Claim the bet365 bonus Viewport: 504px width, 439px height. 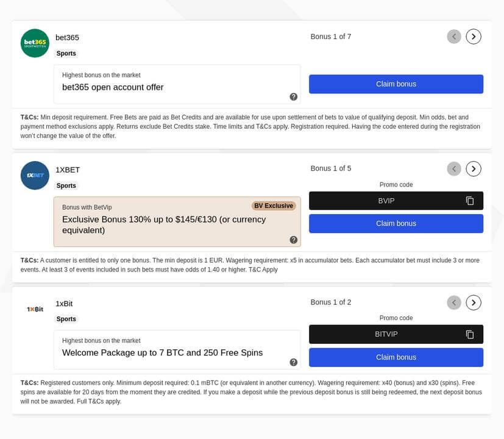(x=396, y=84)
